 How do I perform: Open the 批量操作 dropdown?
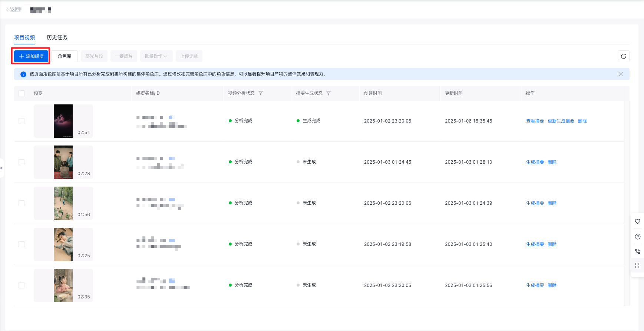(156, 56)
